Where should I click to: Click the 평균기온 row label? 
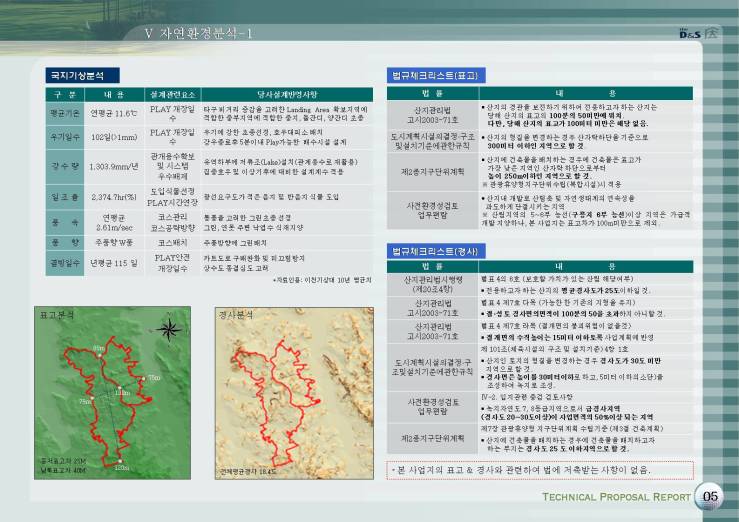tap(58, 114)
